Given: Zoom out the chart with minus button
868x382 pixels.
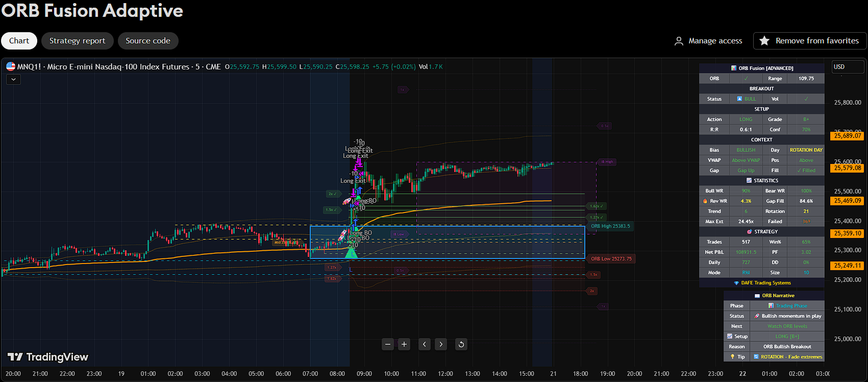Looking at the screenshot, I should 388,344.
